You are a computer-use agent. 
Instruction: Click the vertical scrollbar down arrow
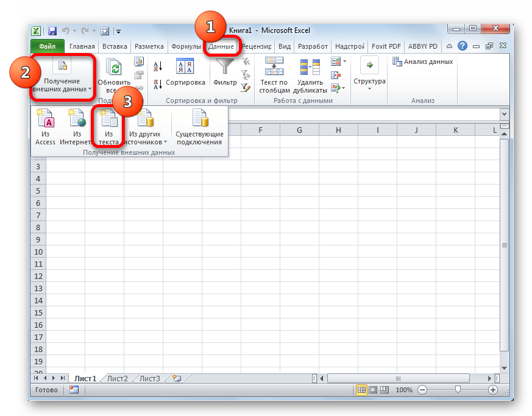[x=504, y=368]
